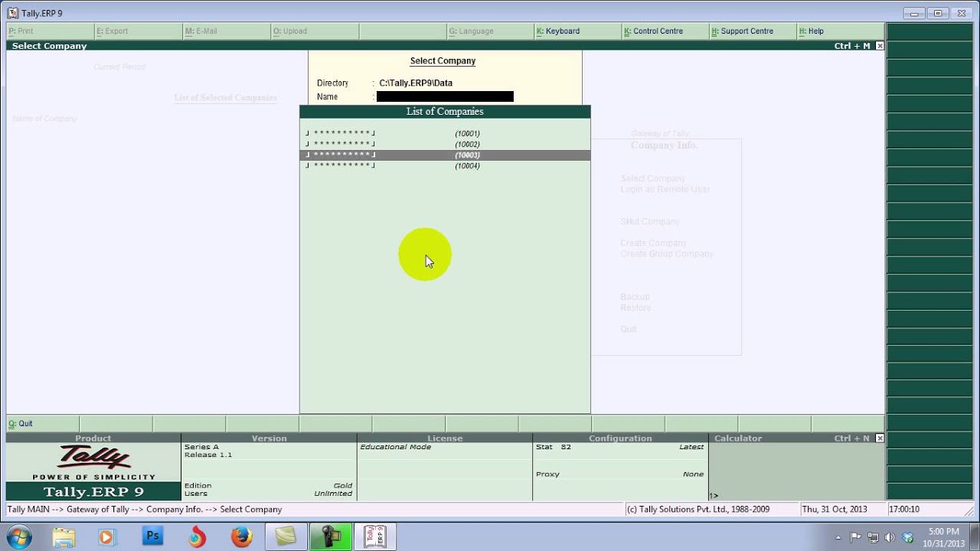This screenshot has width=980, height=551.
Task: Open the network tray icon
Action: (x=873, y=537)
